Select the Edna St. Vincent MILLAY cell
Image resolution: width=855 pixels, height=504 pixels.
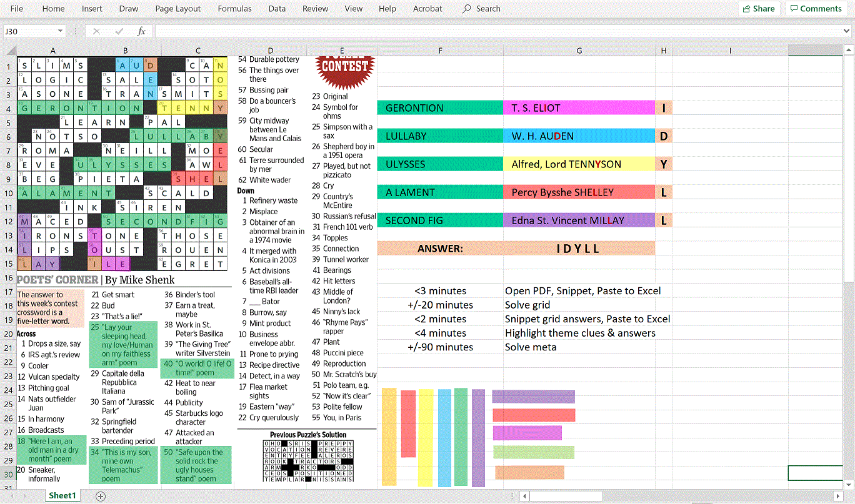[x=579, y=220]
